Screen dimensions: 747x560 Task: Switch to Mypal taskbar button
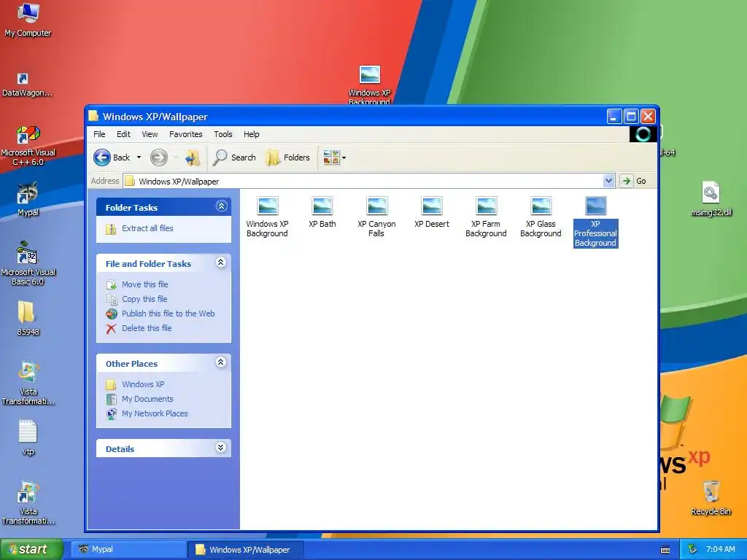128,550
